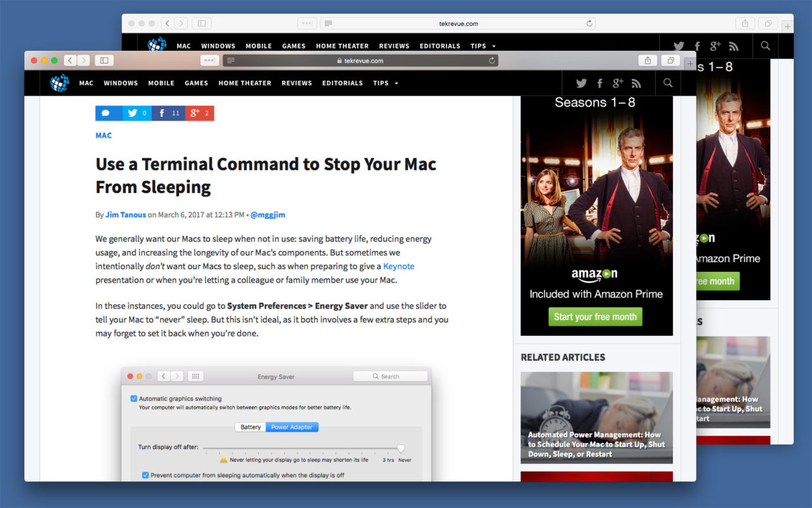Share the article on Facebook (count 11)
The height and width of the screenshot is (508, 812).
pyautogui.click(x=168, y=113)
